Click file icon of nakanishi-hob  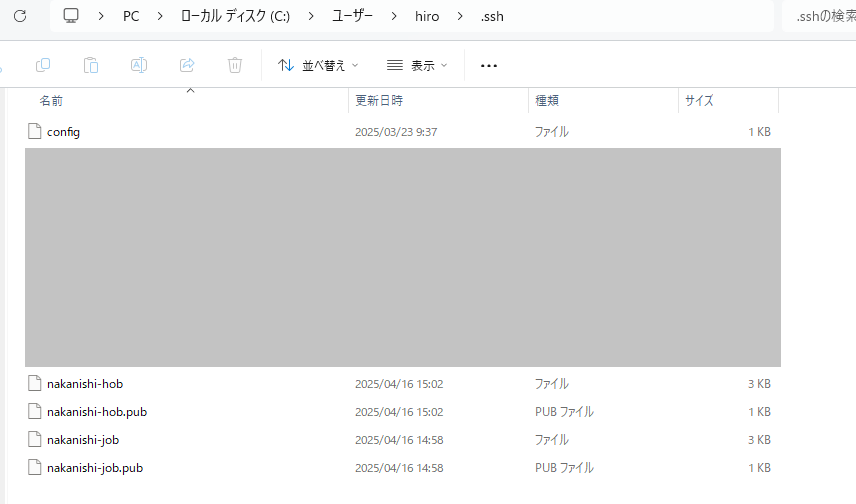coord(34,383)
